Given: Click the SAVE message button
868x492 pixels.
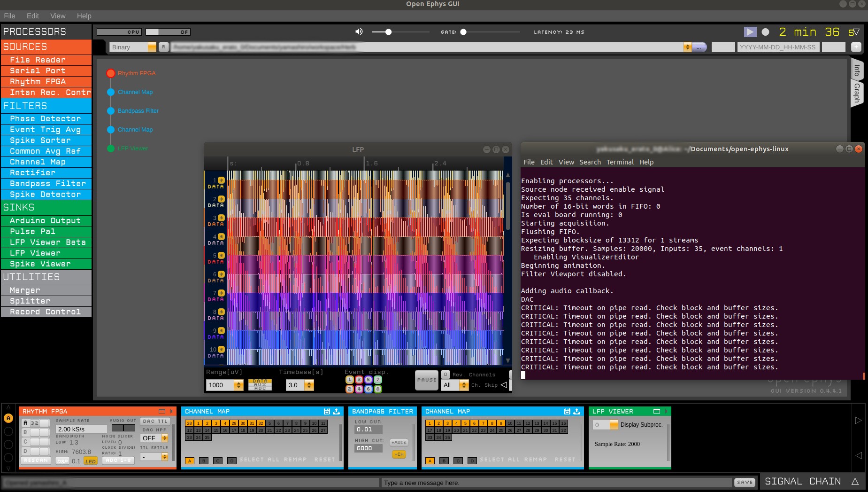Looking at the screenshot, I should click(x=745, y=483).
